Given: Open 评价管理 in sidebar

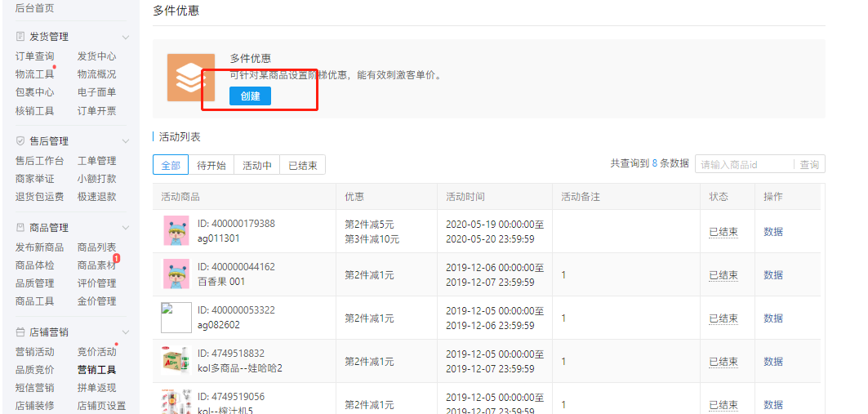Looking at the screenshot, I should pos(97,283).
